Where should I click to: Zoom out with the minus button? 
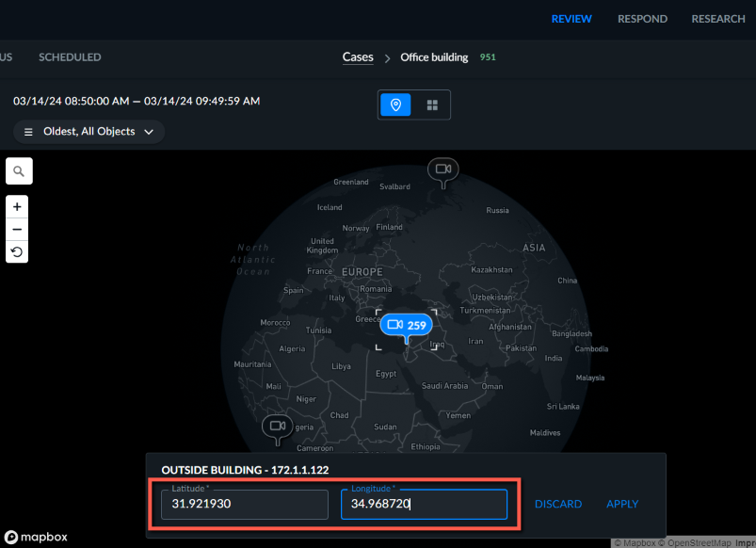tap(17, 229)
